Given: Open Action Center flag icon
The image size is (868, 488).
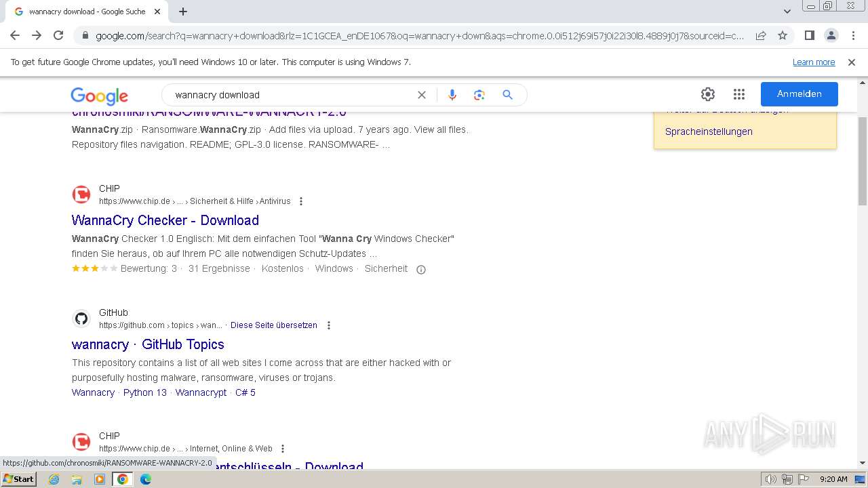Looking at the screenshot, I should (x=802, y=479).
